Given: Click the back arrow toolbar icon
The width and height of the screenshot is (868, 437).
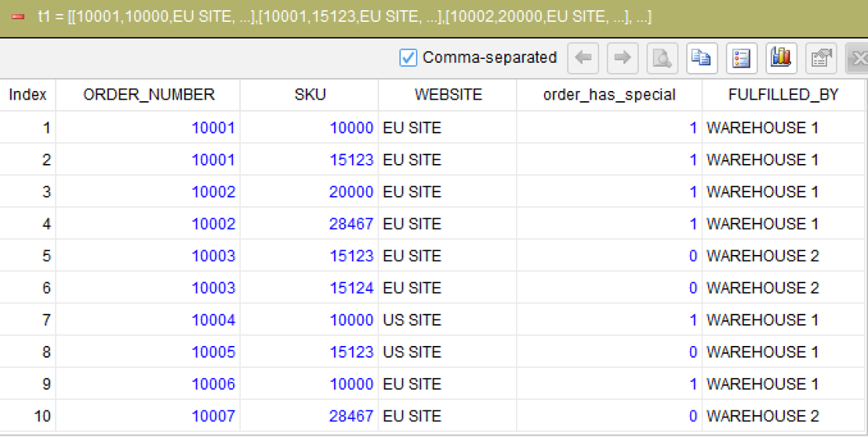Looking at the screenshot, I should pyautogui.click(x=583, y=57).
